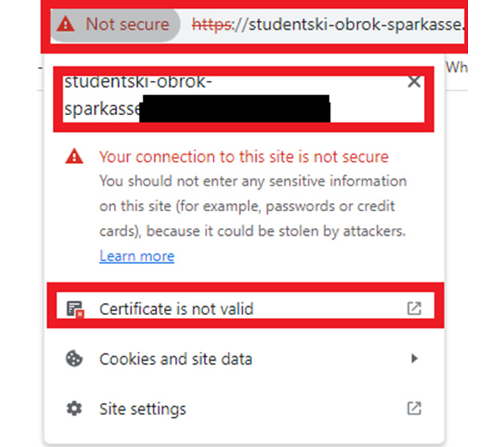Viewport: 504px width, 447px height.
Task: Click the struck-through https in the URL
Action: coord(210,24)
